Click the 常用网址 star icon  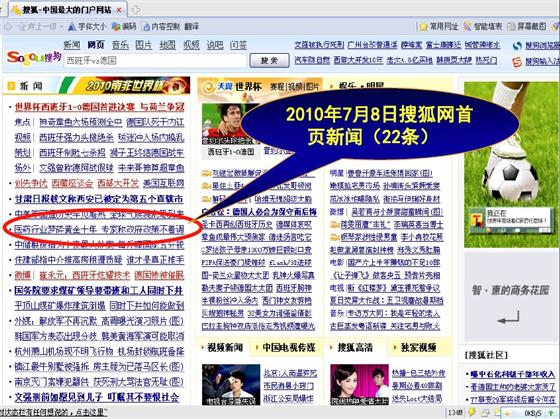[424, 27]
